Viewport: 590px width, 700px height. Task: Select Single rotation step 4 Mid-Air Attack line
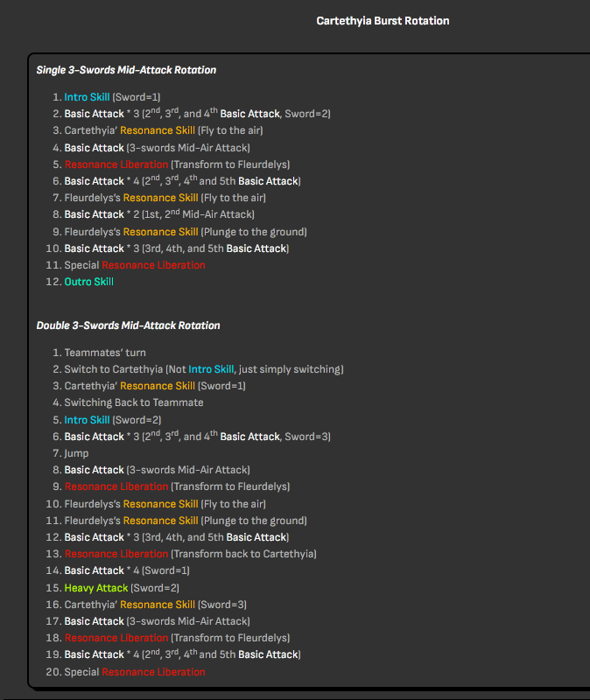(x=158, y=147)
